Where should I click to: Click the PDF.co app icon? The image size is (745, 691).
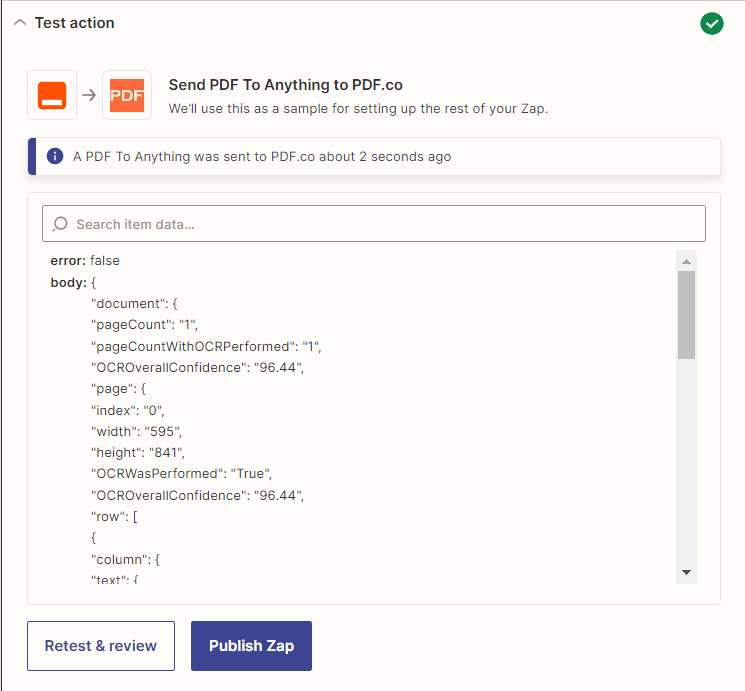[x=127, y=95]
